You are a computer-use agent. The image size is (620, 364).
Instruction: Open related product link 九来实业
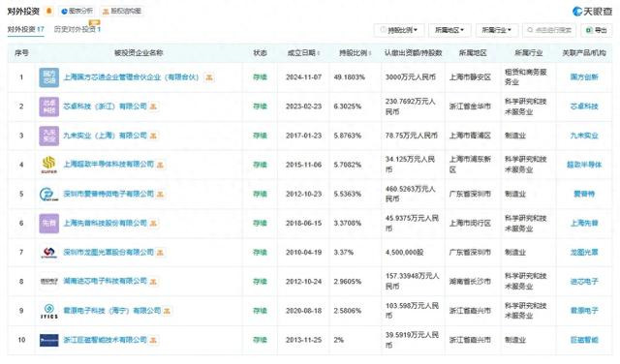(x=584, y=136)
